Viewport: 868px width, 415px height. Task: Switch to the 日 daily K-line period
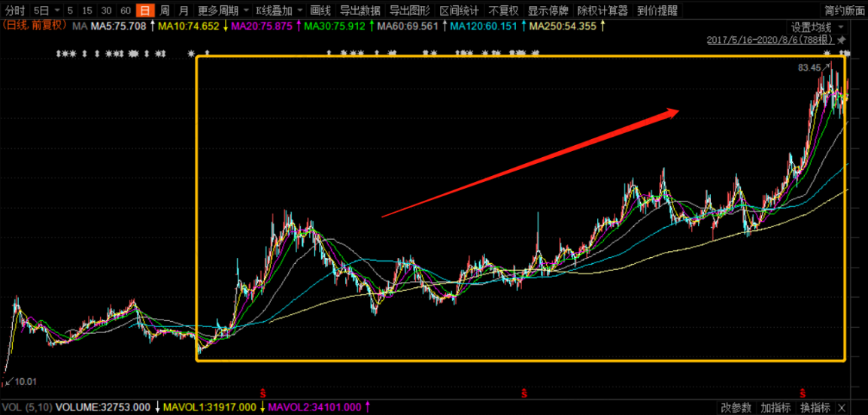click(x=144, y=11)
